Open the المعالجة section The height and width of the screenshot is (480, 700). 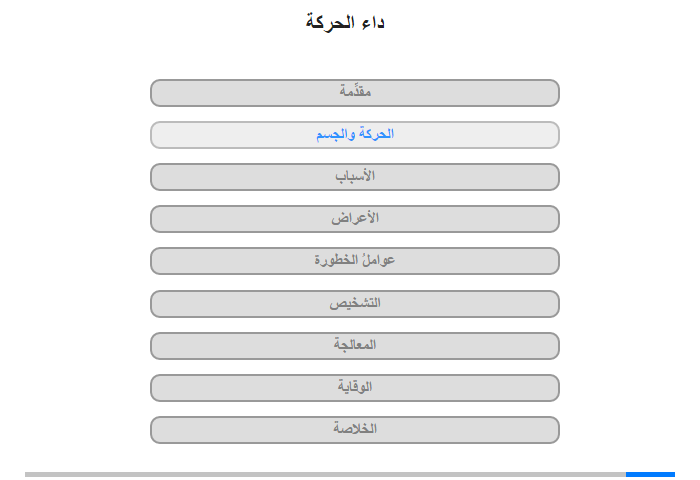pyautogui.click(x=355, y=346)
